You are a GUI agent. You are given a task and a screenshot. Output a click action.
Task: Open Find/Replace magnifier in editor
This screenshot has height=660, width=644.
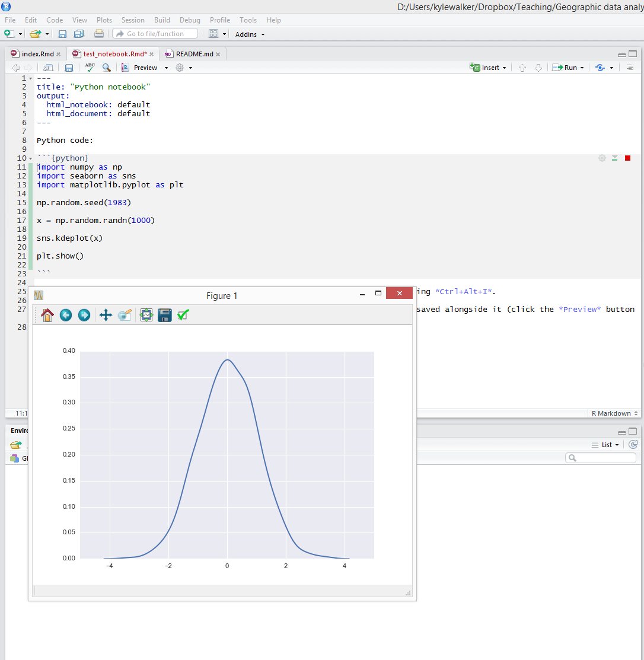107,68
